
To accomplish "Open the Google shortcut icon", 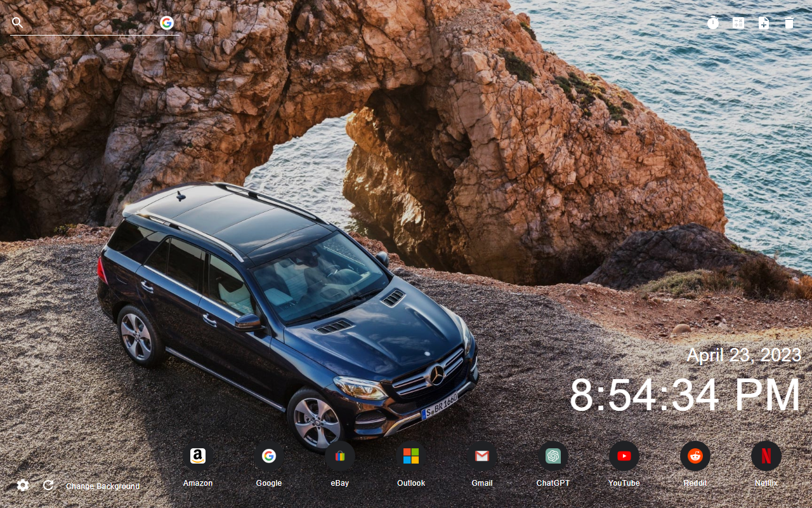I will point(269,455).
